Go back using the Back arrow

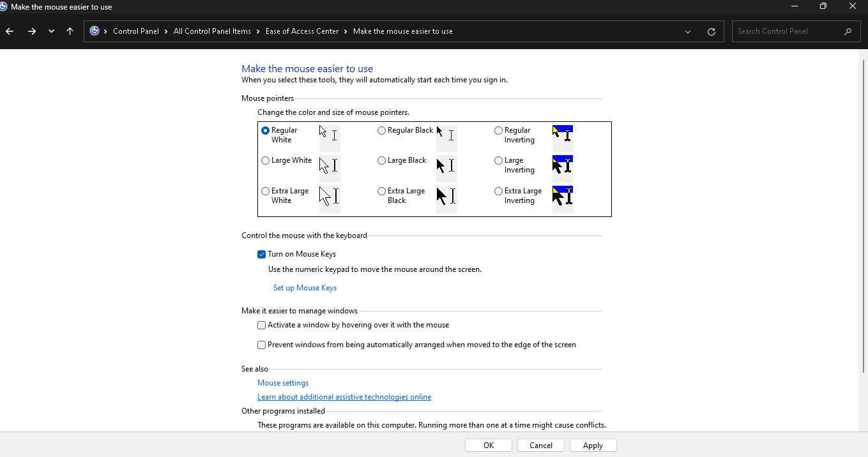[x=10, y=31]
